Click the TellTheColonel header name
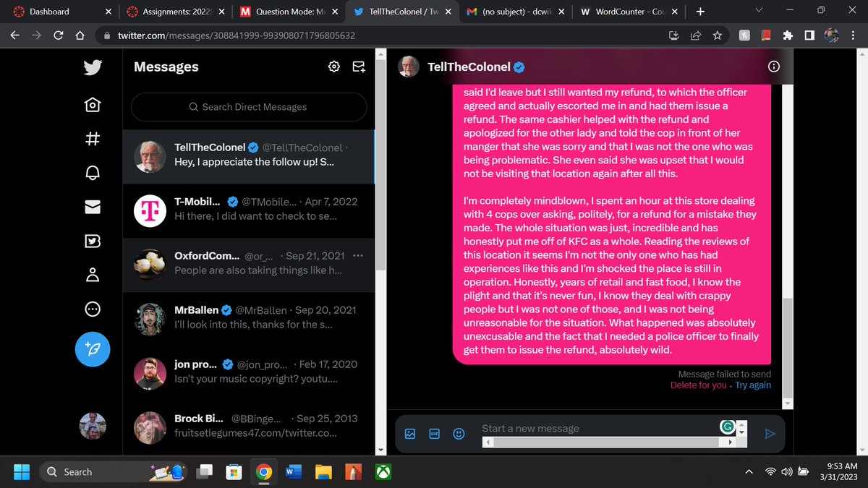The width and height of the screenshot is (868, 488). (469, 67)
